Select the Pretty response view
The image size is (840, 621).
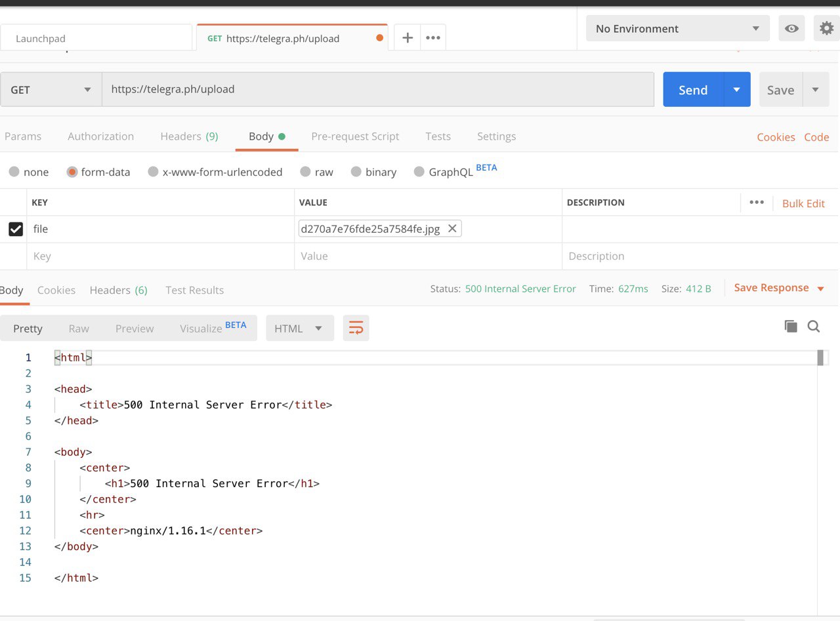pyautogui.click(x=28, y=328)
